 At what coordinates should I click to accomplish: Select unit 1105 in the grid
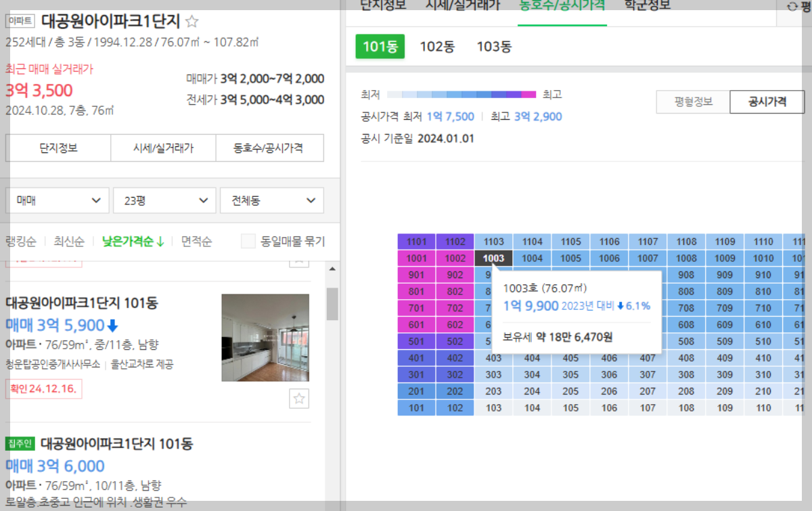[x=571, y=242]
